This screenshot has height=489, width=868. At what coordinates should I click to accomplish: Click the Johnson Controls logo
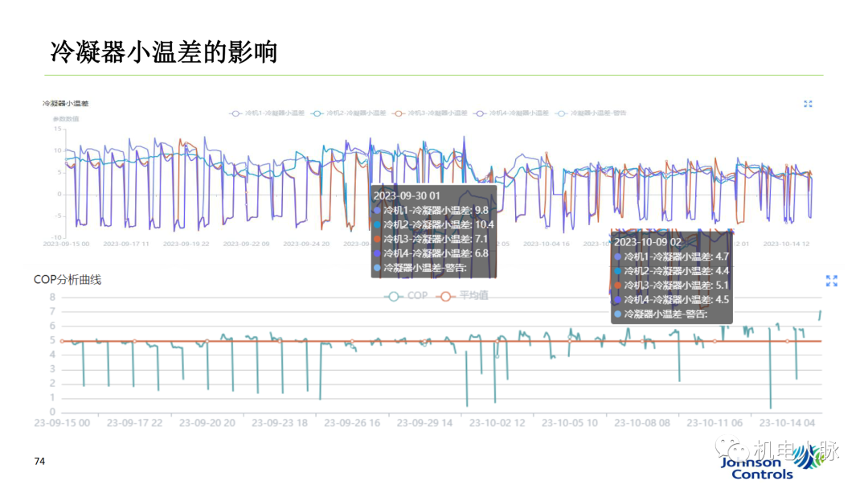pyautogui.click(x=762, y=467)
